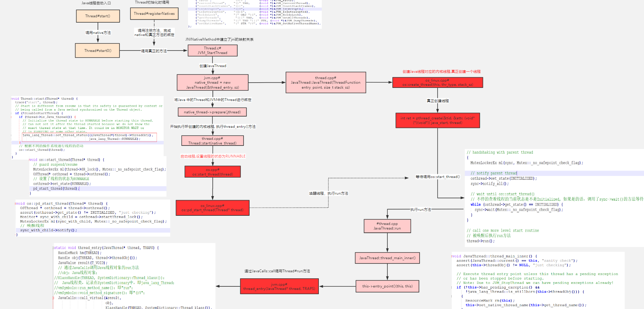Select the 'ResourceMark rm(this);' code line

490,301
